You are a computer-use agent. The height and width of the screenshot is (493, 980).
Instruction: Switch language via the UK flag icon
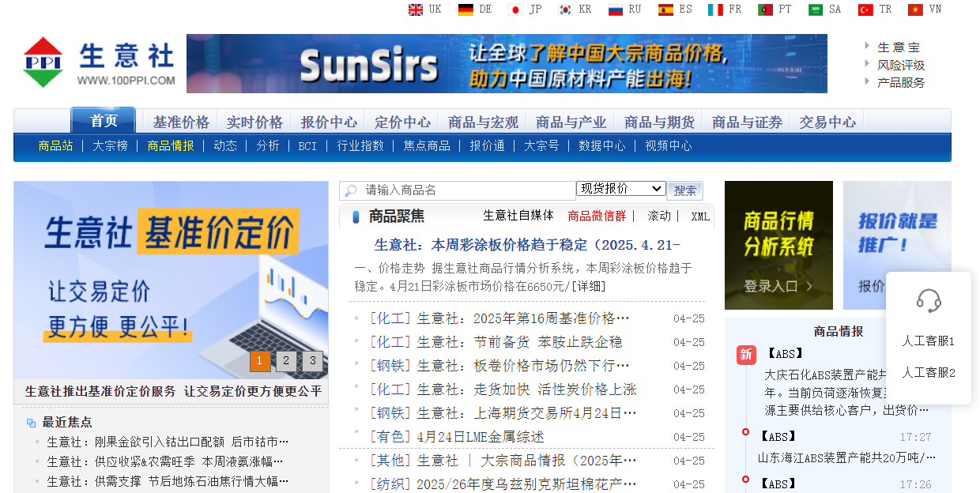(x=416, y=9)
